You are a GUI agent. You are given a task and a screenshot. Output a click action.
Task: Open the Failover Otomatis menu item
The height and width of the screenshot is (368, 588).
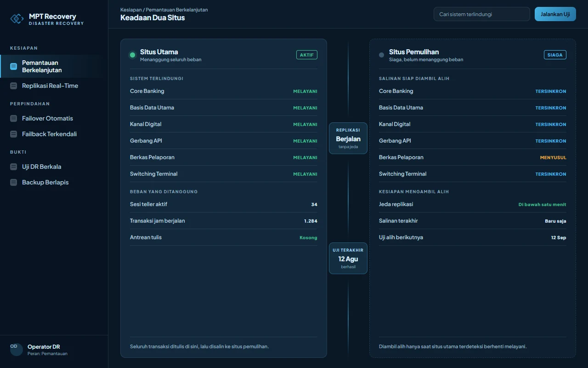point(54,118)
